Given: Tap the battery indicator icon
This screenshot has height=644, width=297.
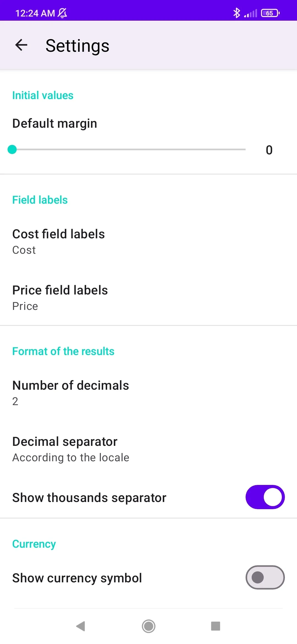Looking at the screenshot, I should (x=270, y=13).
